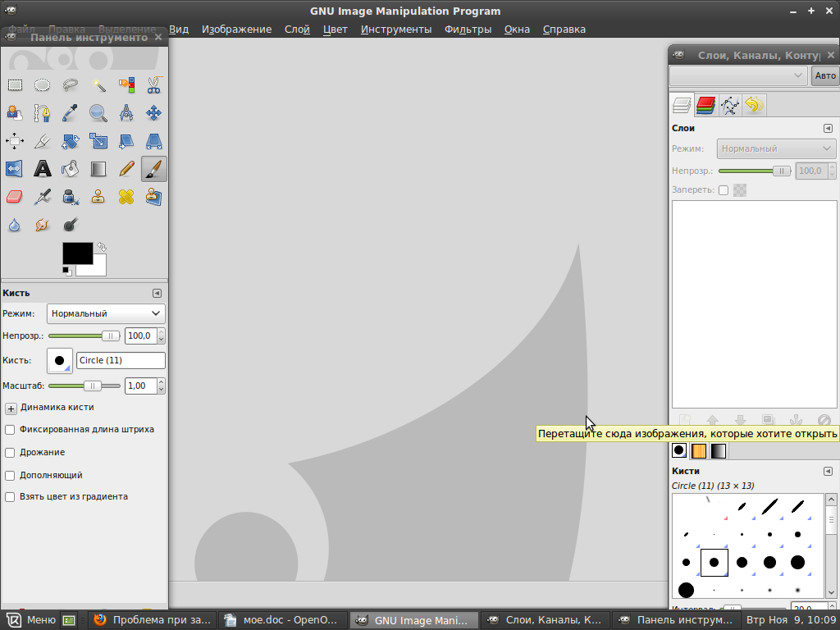Select the Flip tool
The width and height of the screenshot is (840, 630).
15,169
